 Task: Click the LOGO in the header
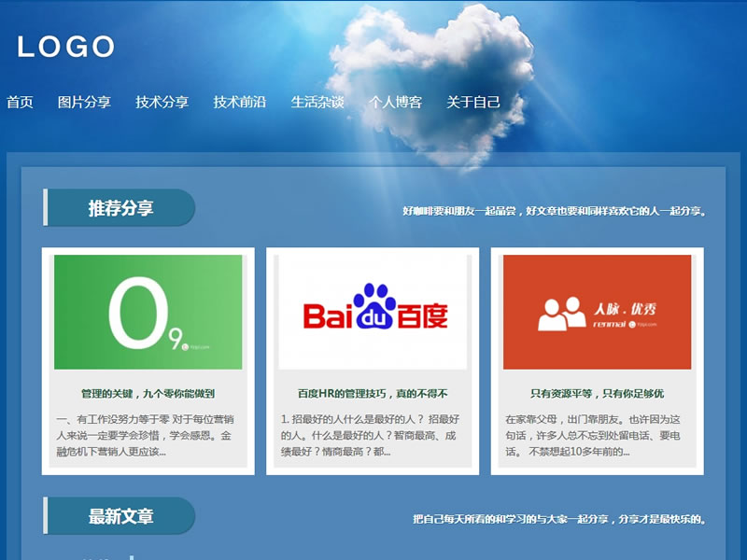[x=65, y=47]
